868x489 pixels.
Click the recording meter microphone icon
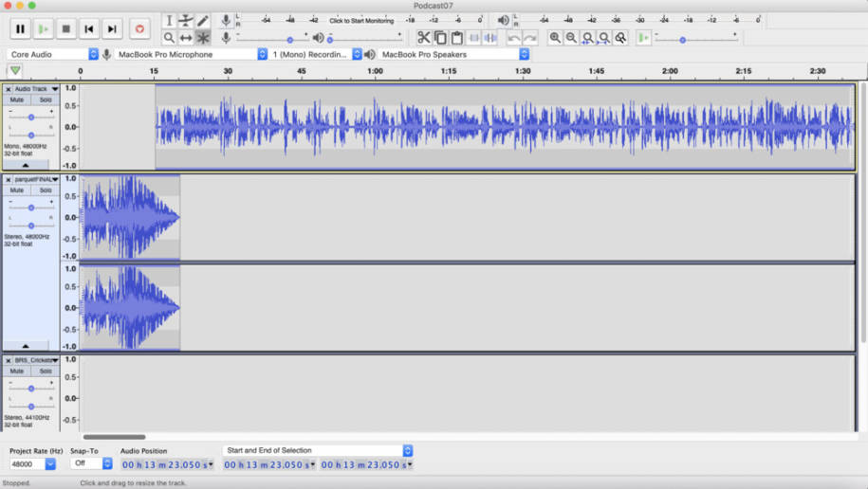[226, 21]
